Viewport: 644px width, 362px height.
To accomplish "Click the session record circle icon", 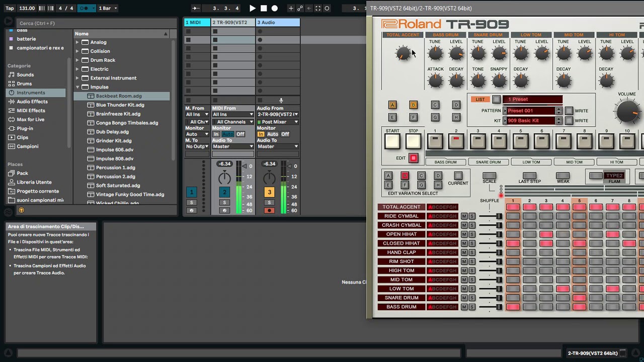I will tap(327, 8).
